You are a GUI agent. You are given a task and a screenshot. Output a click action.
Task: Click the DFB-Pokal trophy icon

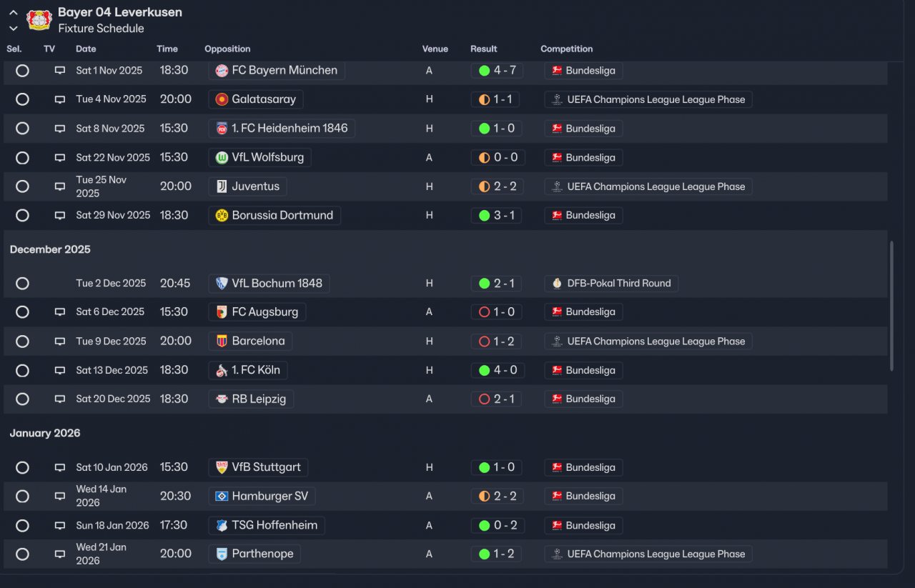tap(557, 284)
